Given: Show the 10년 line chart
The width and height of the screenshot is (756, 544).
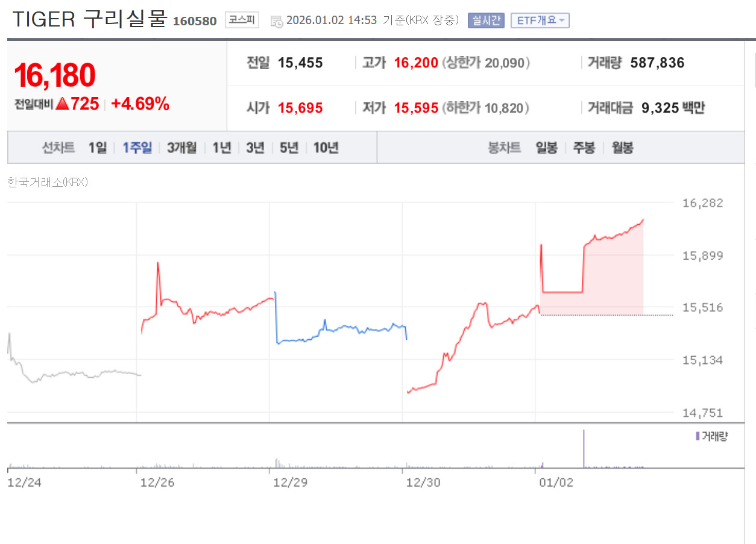Looking at the screenshot, I should (326, 148).
